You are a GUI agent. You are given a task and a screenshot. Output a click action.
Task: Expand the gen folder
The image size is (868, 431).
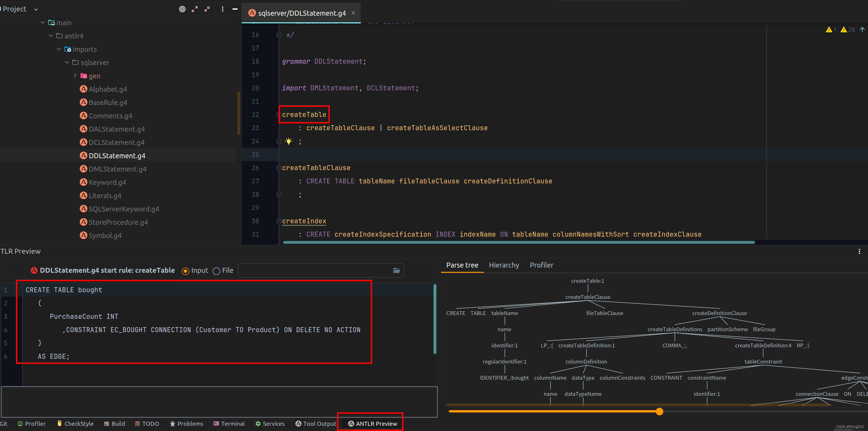75,76
